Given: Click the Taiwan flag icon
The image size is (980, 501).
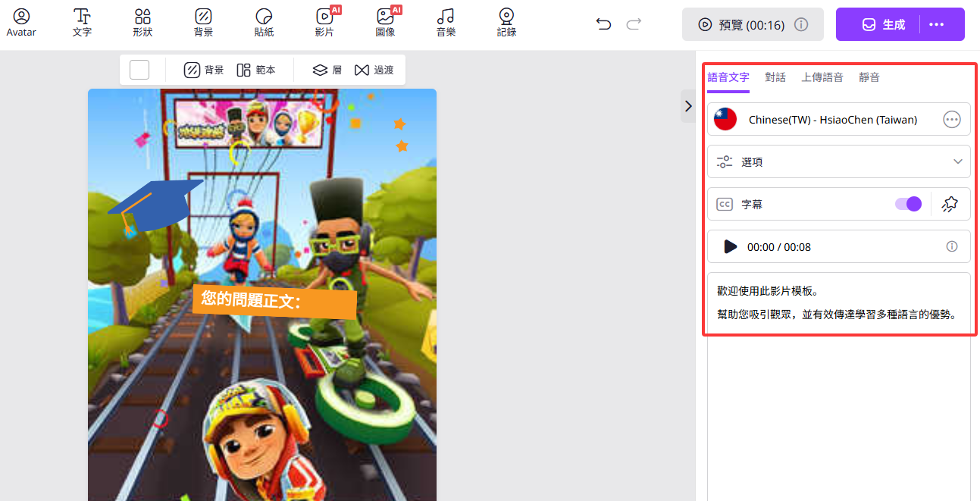Looking at the screenshot, I should (725, 119).
